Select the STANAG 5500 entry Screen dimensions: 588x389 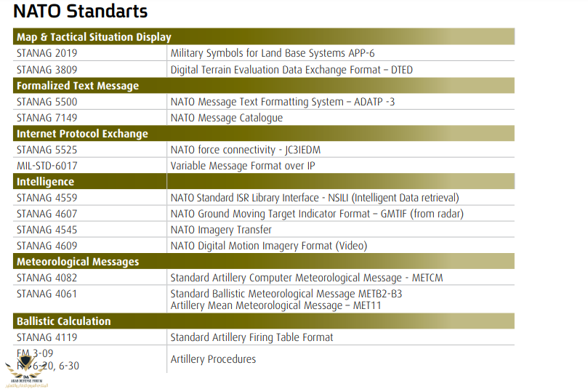pos(47,102)
